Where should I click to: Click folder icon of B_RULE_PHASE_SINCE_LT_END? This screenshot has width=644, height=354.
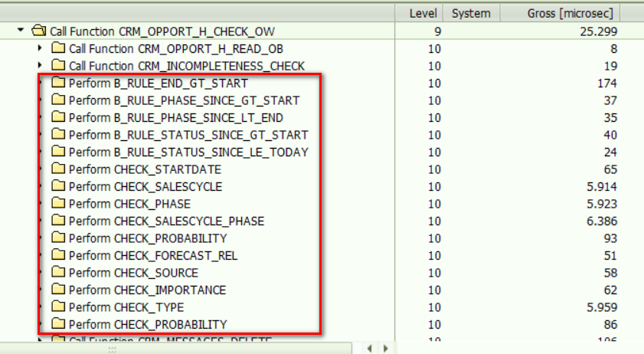[x=58, y=116]
